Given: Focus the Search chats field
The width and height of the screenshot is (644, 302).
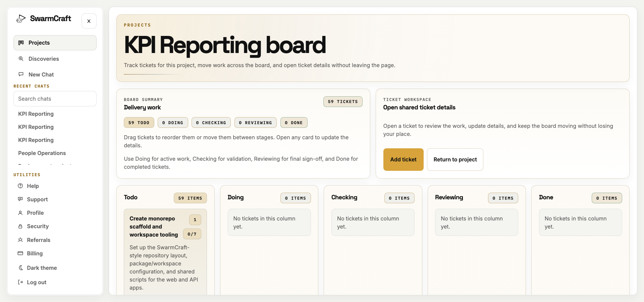Looking at the screenshot, I should click(55, 99).
